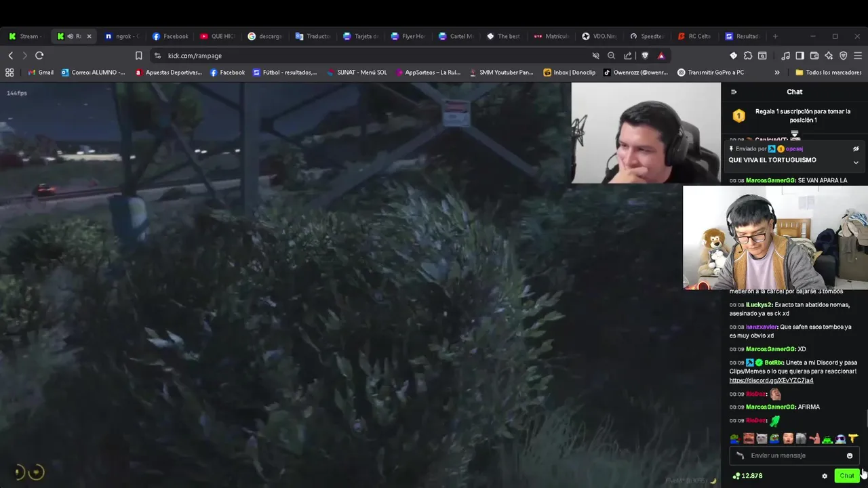Click opessj username in pinned message

pyautogui.click(x=794, y=148)
